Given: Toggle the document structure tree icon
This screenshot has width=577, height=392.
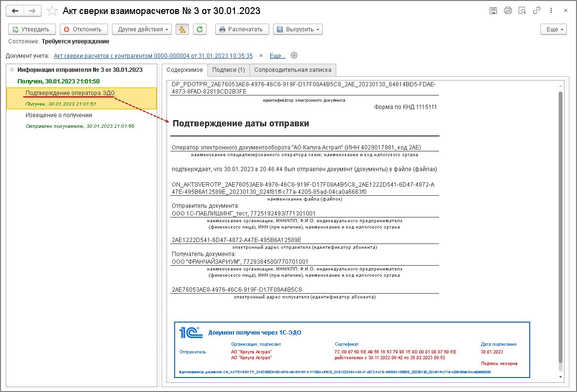Looking at the screenshot, I should coord(182,29).
